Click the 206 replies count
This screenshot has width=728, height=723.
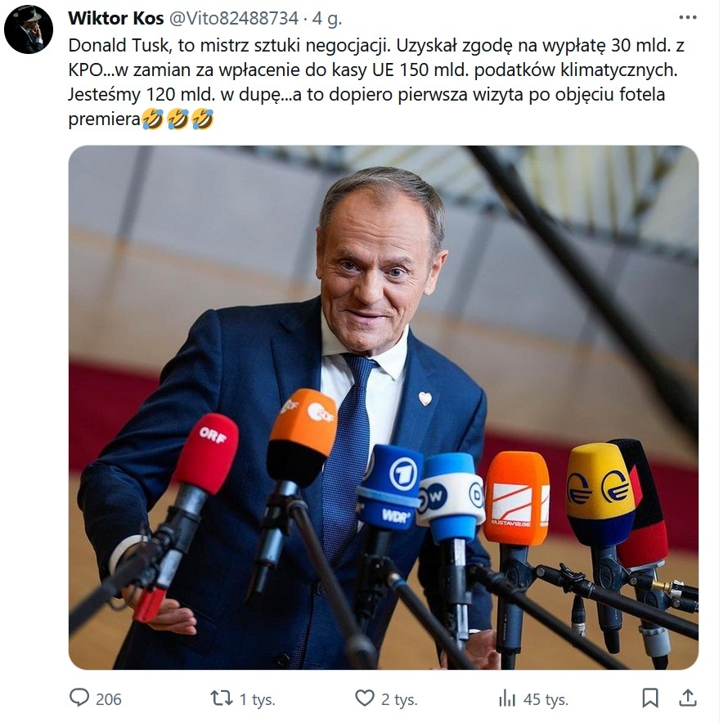tap(109, 699)
